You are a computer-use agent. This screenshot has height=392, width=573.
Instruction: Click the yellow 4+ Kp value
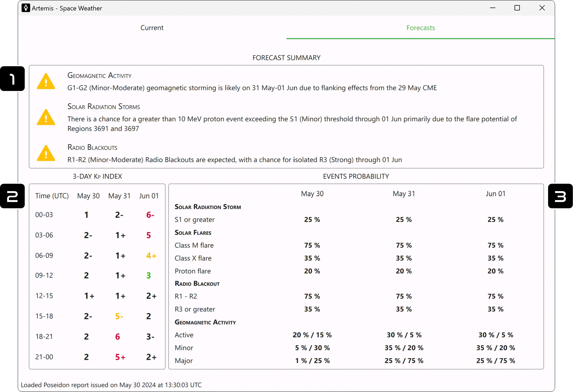151,256
